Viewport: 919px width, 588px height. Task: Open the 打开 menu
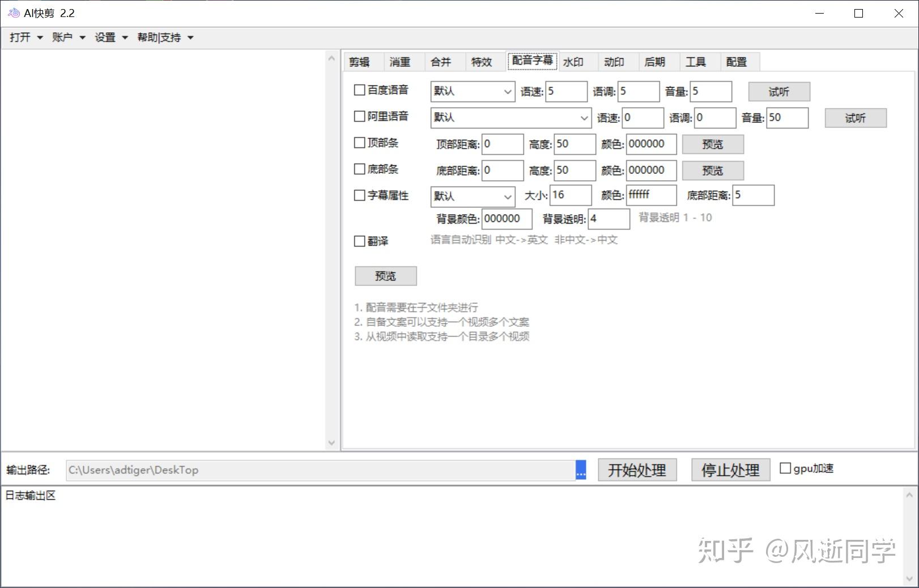[26, 37]
